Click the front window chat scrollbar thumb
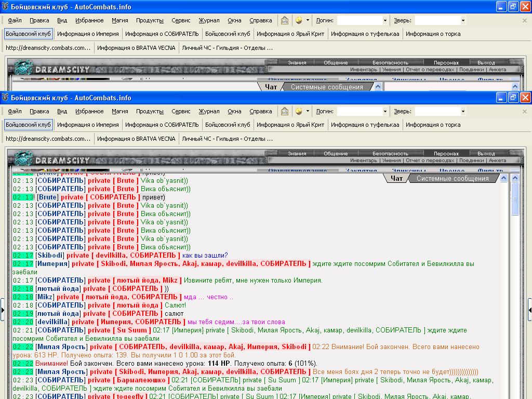The height and width of the screenshot is (399, 532). pos(515,199)
